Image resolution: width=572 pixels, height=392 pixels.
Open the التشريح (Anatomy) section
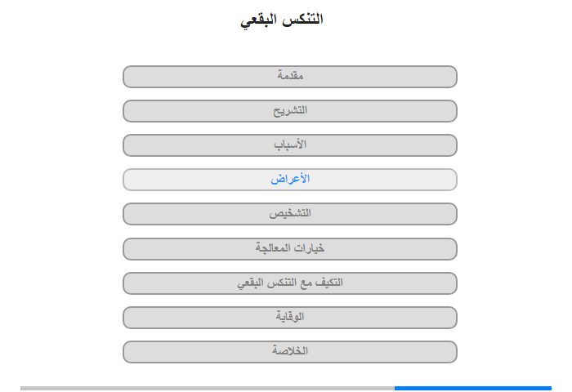click(x=289, y=111)
